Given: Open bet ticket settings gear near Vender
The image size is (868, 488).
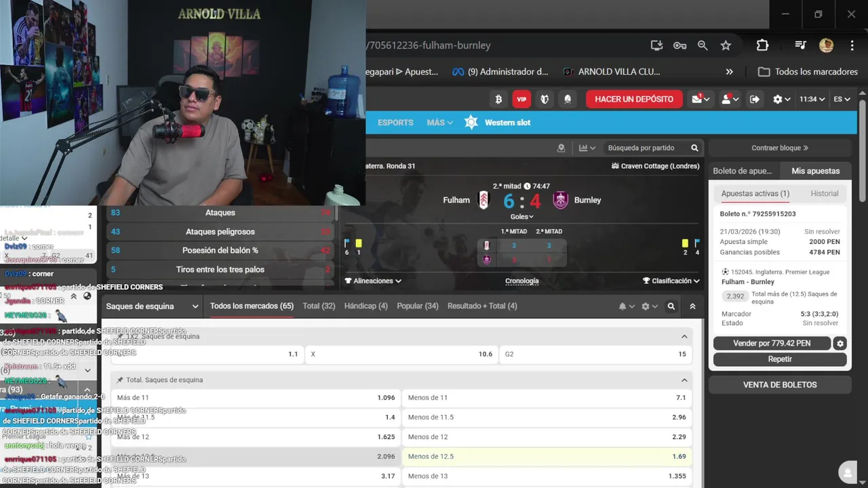Looking at the screenshot, I should 840,344.
